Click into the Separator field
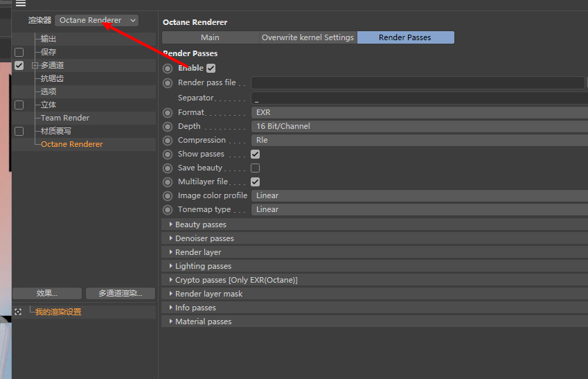The image size is (588, 379). point(420,98)
